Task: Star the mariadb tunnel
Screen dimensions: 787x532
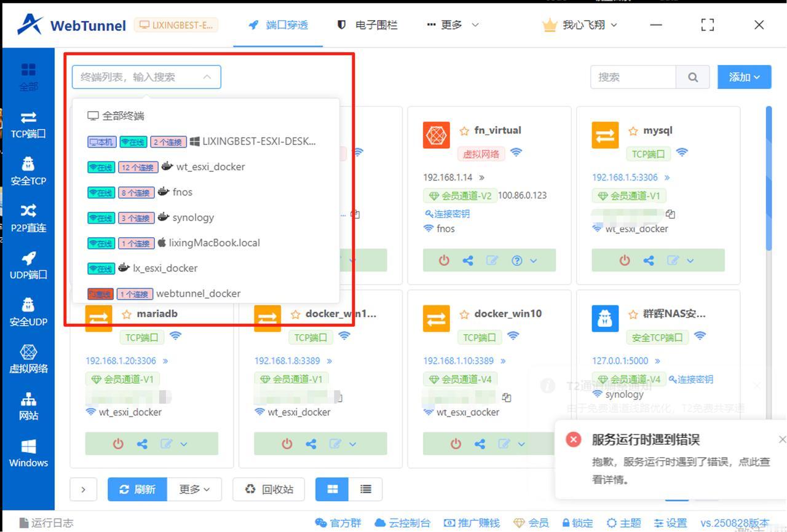Action: pyautogui.click(x=127, y=314)
